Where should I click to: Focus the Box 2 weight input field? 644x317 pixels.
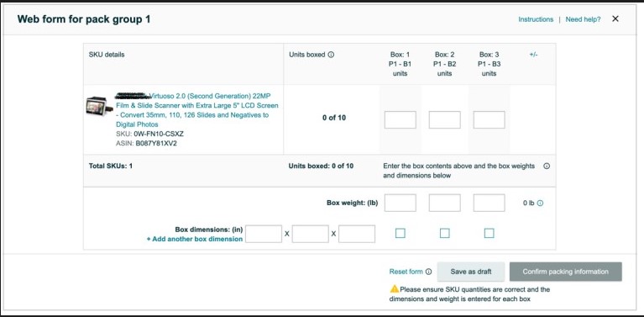pos(444,203)
